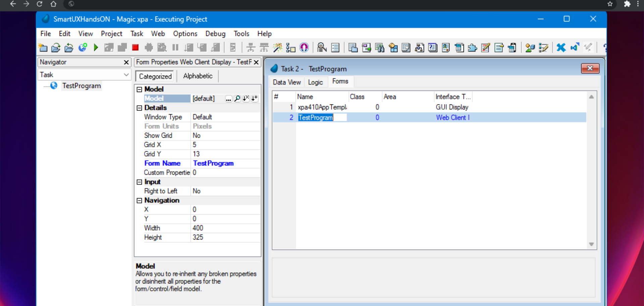Click the magnifier search list icon
The width and height of the screenshot is (644, 306).
click(322, 48)
